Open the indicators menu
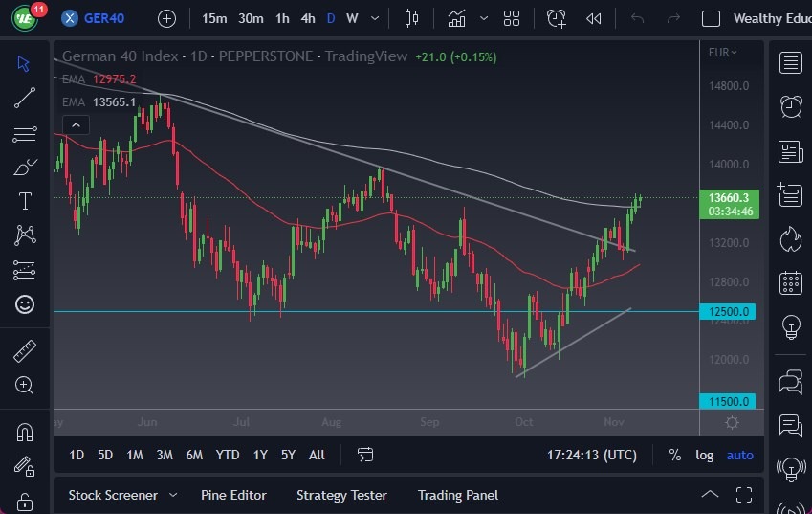This screenshot has height=514, width=812. 456,18
